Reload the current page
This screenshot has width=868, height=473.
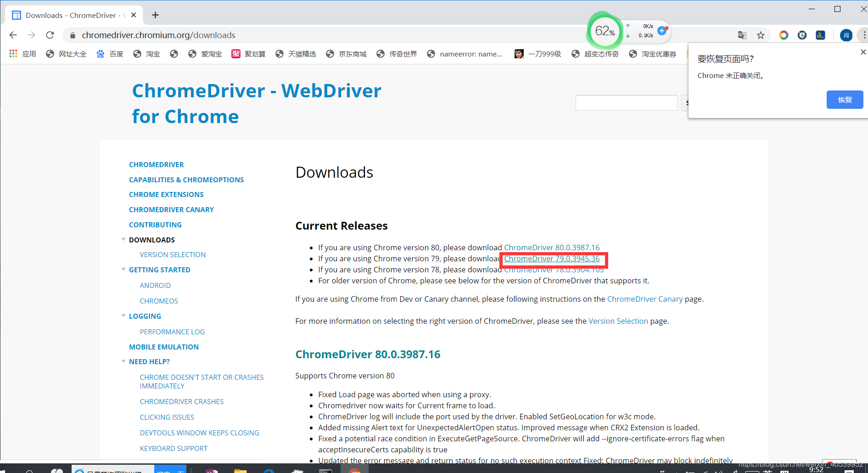click(50, 35)
